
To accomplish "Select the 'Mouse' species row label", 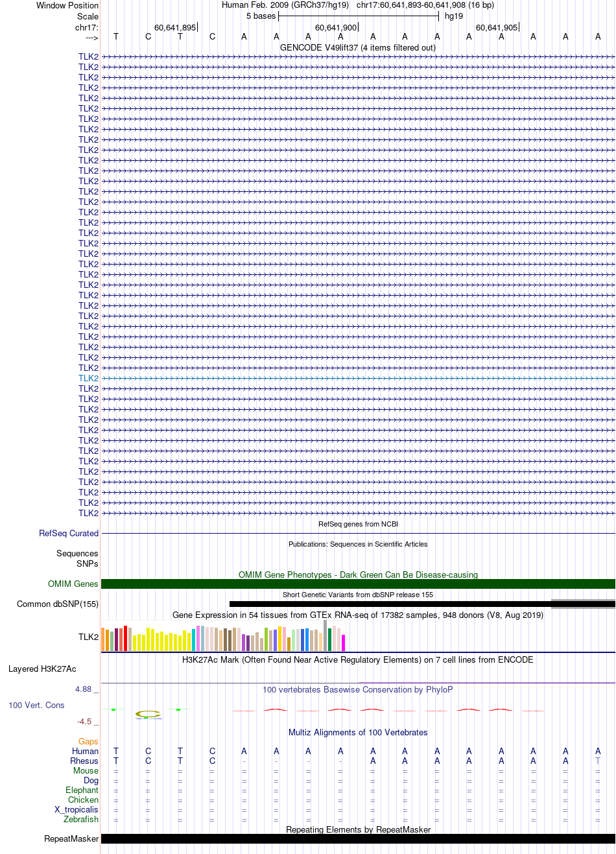I will (86, 770).
